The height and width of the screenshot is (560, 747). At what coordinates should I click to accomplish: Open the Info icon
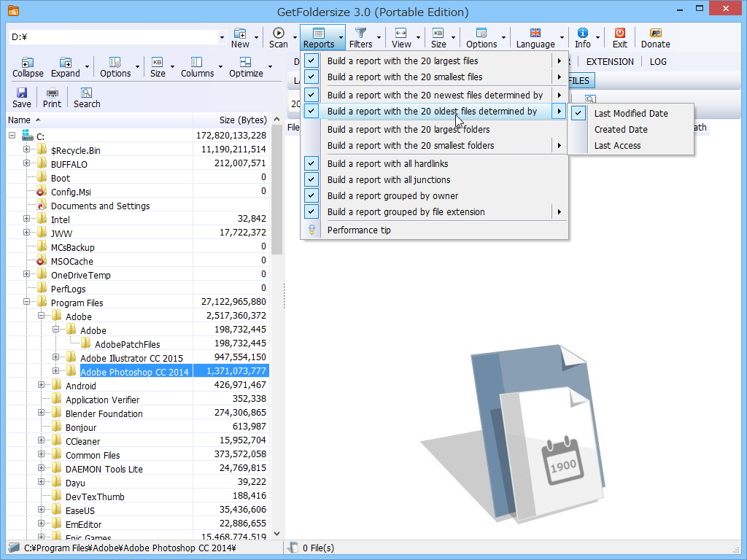click(582, 33)
